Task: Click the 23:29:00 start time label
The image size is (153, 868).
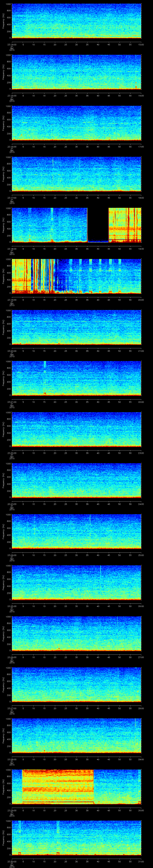Action: (x=12, y=810)
